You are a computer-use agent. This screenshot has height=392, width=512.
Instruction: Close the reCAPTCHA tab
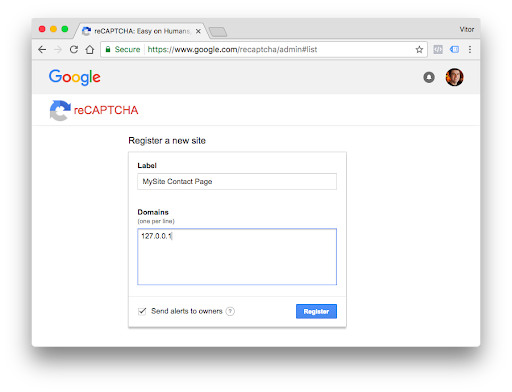tap(198, 31)
